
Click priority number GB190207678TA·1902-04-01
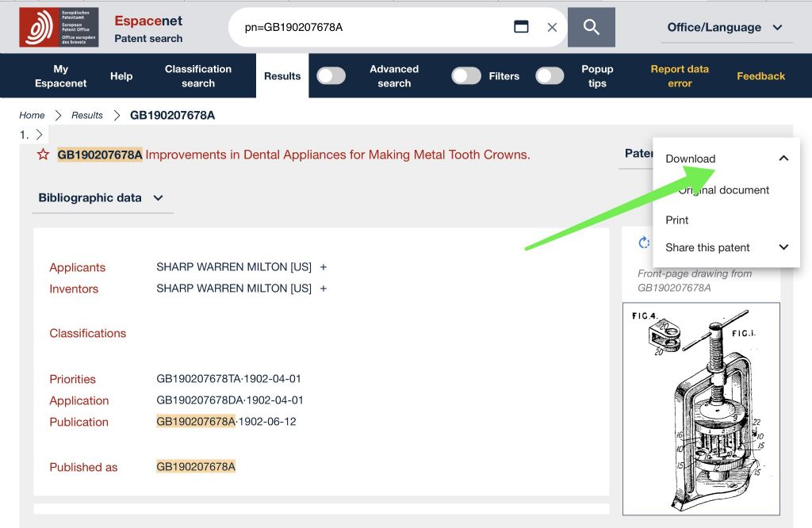click(x=229, y=379)
